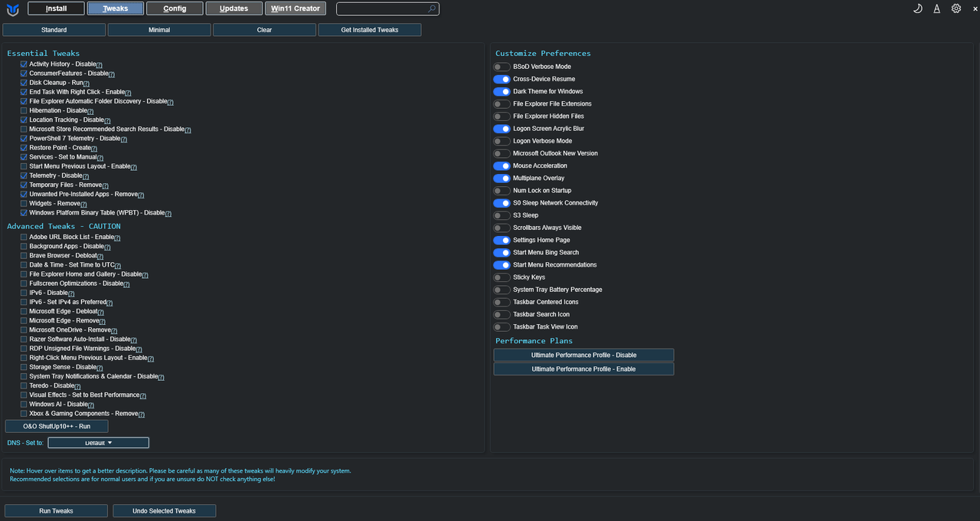
Task: Toggle Sticky Keys switch
Action: point(501,277)
